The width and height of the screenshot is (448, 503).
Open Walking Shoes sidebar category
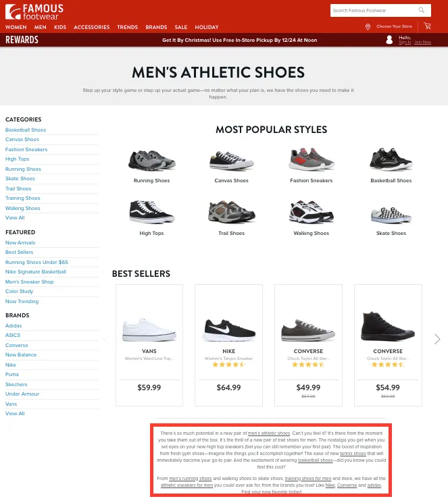click(23, 208)
